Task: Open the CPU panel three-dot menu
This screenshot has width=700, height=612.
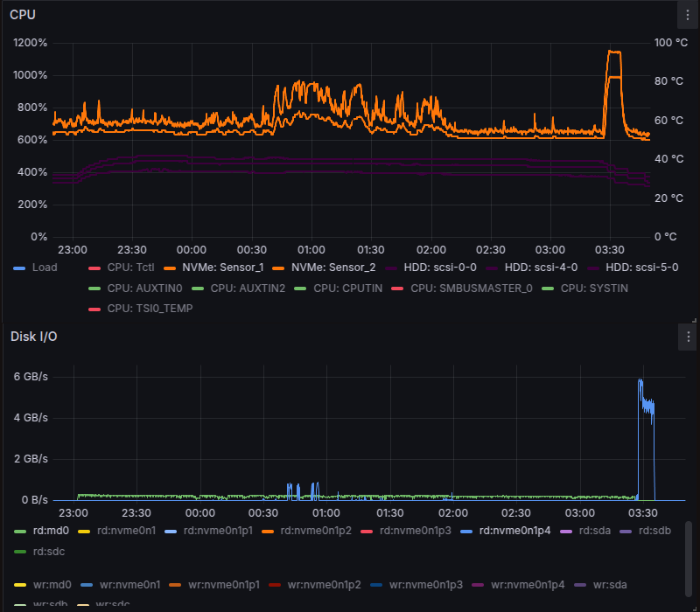Action: 689,15
